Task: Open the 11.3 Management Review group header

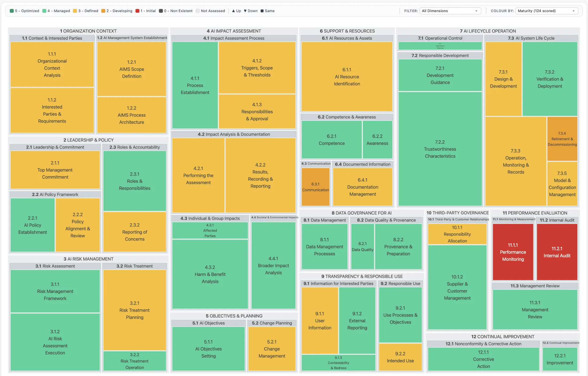Action: pyautogui.click(x=535, y=286)
